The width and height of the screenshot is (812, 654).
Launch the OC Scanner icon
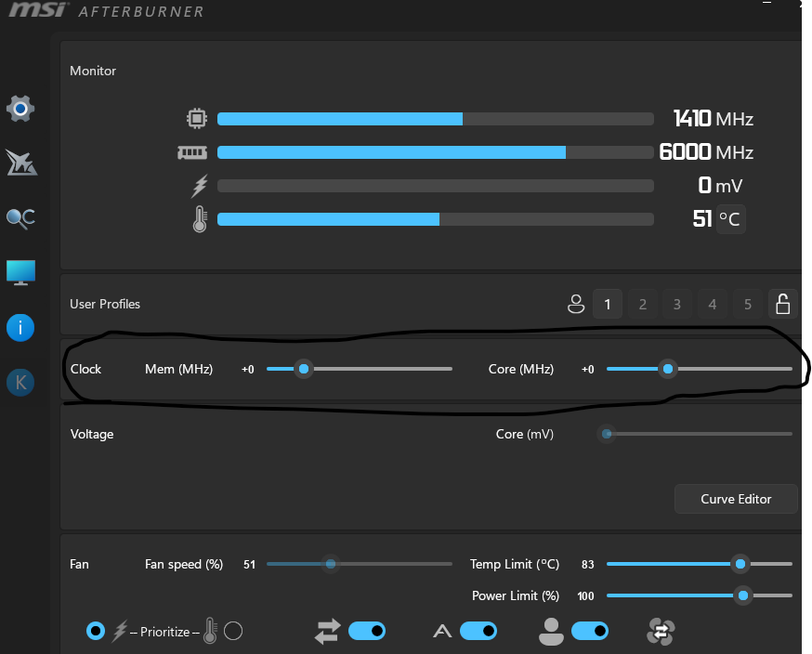point(20,218)
